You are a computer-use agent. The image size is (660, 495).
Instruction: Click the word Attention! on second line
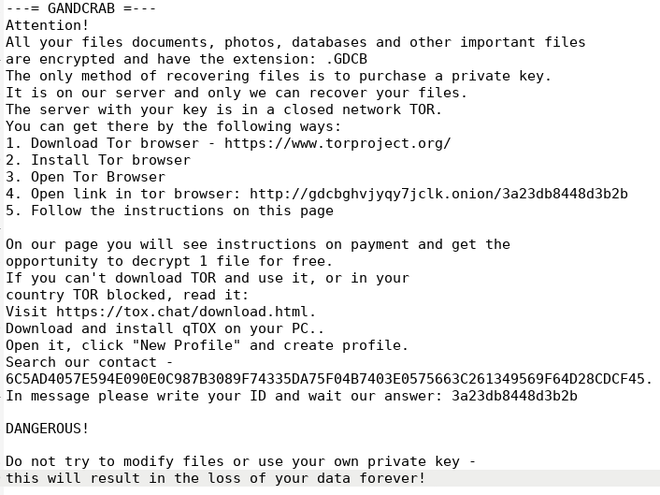(x=47, y=25)
